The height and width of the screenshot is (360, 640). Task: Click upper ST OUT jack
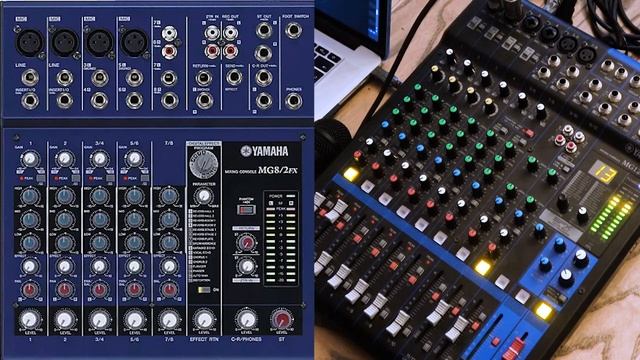(x=264, y=31)
